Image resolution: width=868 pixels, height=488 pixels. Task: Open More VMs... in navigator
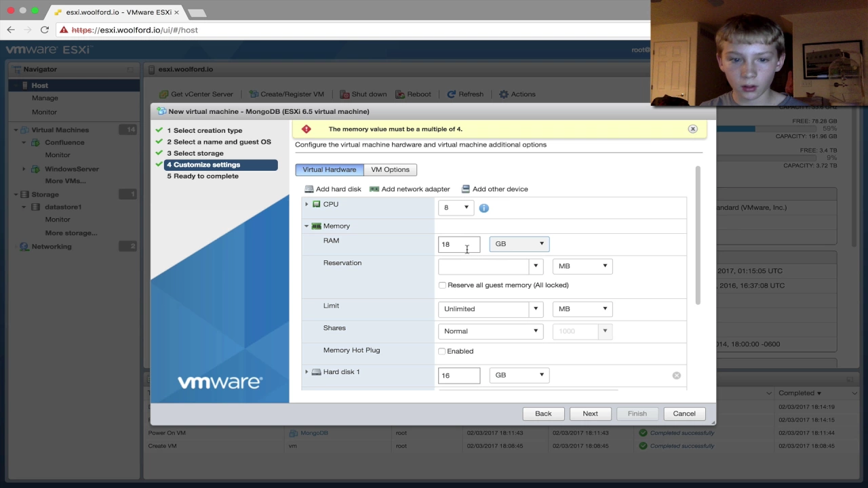tap(65, 181)
